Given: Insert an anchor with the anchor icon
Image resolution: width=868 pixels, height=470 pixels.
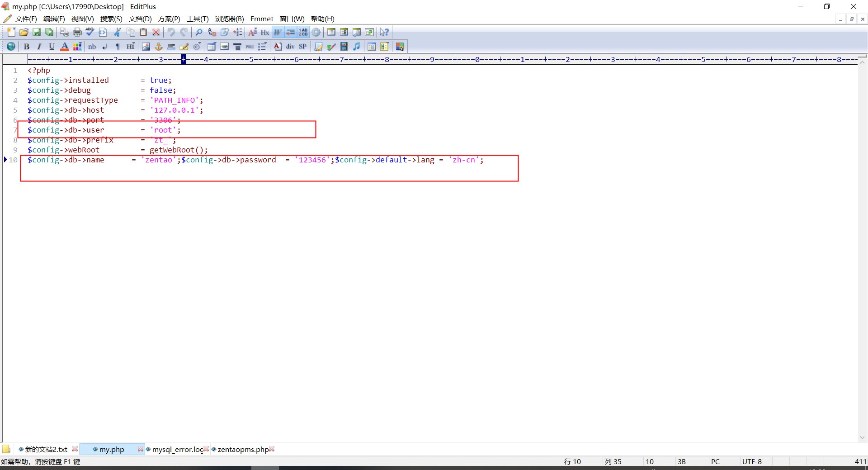Looking at the screenshot, I should tap(159, 47).
